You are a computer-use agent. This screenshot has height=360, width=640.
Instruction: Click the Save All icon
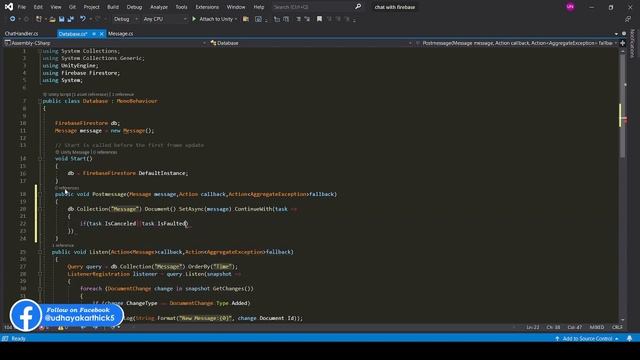pyautogui.click(x=71, y=19)
